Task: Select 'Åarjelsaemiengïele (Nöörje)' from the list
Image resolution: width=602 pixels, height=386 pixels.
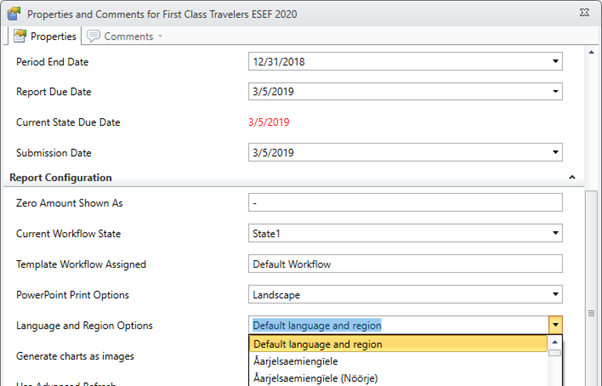Action: coord(398,378)
